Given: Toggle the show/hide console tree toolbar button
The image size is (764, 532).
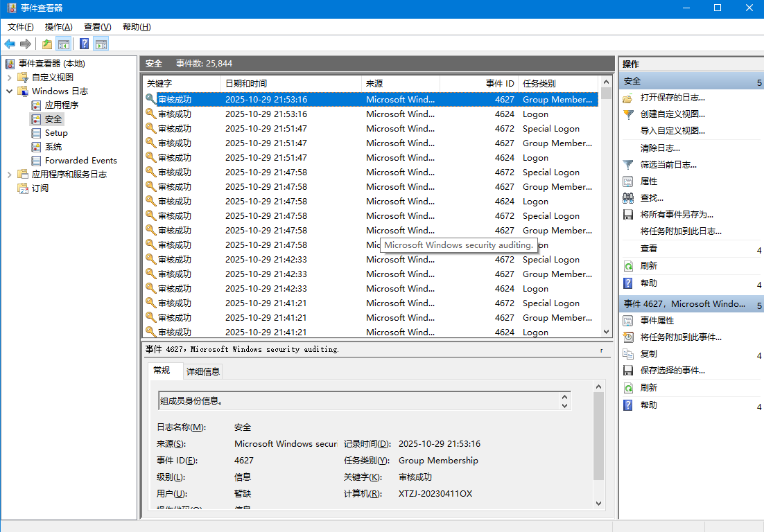Looking at the screenshot, I should tap(64, 44).
